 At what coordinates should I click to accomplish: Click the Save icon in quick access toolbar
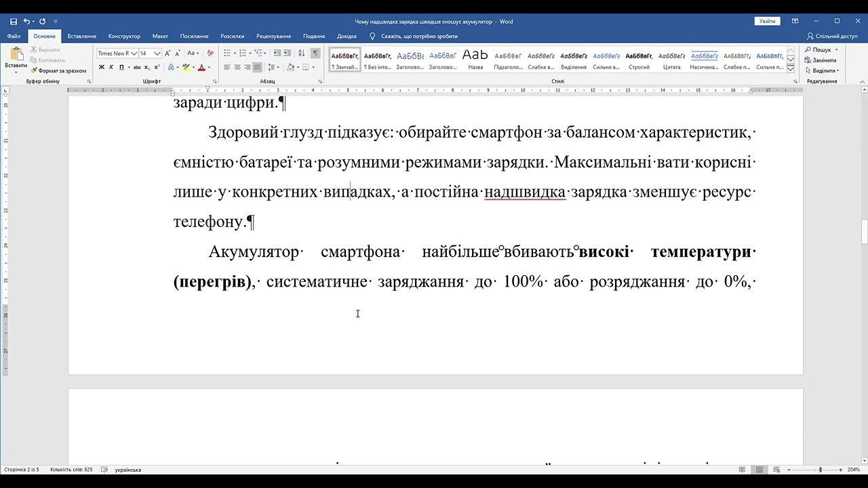[x=14, y=22]
